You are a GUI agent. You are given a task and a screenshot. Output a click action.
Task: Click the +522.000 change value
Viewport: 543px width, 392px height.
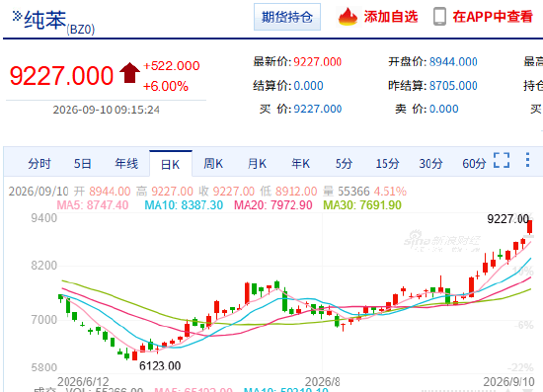pos(172,66)
